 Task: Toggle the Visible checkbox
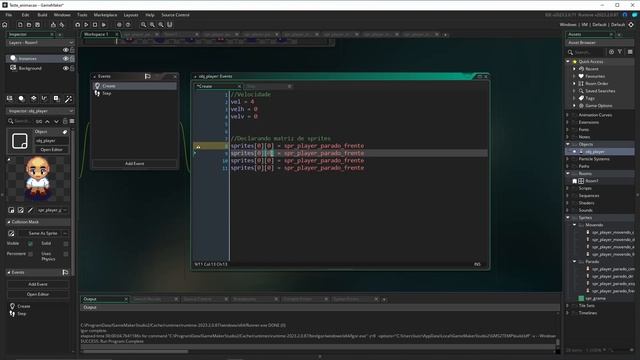pos(30,244)
